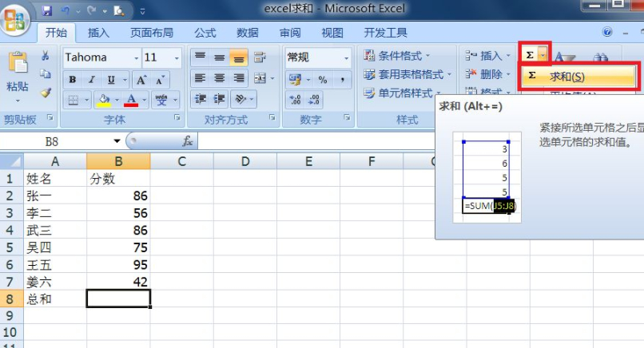Switch to the 审阅 ribbon tab
The height and width of the screenshot is (348, 644).
point(290,33)
